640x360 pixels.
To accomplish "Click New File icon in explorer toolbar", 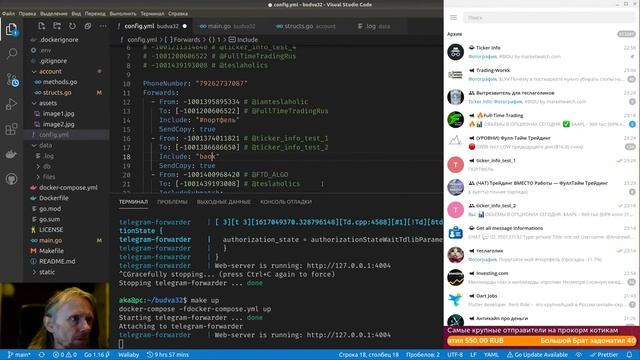I will (42, 26).
